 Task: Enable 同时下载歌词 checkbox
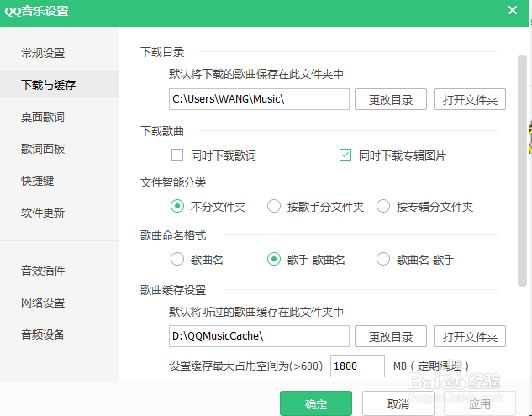pos(177,155)
